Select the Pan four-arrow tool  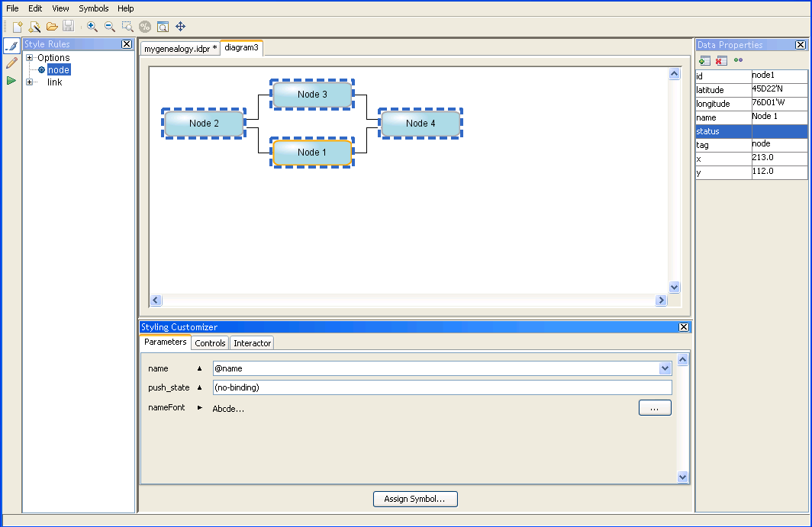[x=181, y=27]
